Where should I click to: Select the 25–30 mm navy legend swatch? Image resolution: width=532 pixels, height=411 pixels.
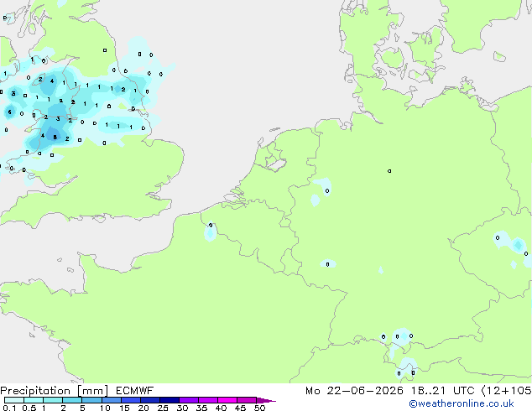[x=170, y=400]
